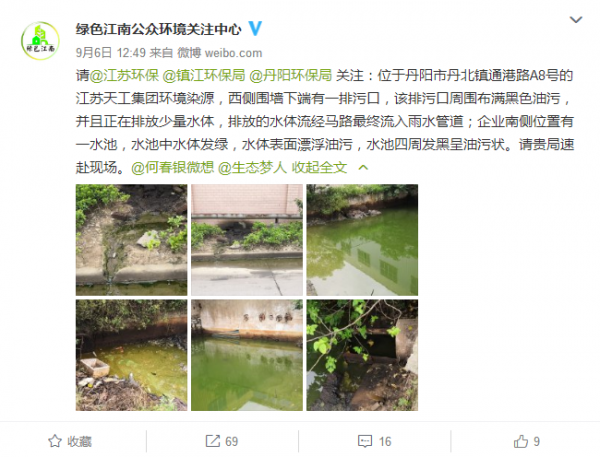Viewport: 600px width, 457px height.
Task: Click the repost share icon with 69
Action: coord(213,441)
